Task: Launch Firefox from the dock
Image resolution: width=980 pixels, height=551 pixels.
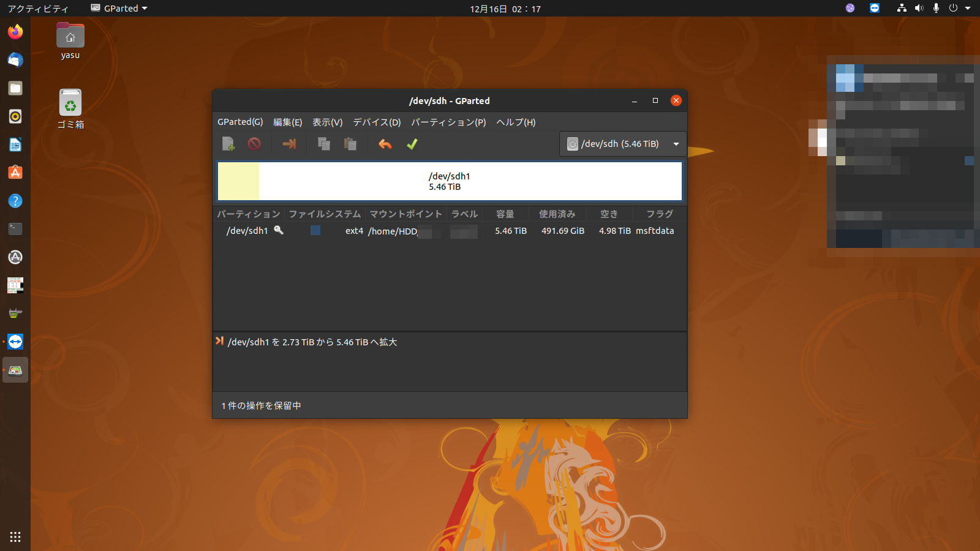Action: pos(15,32)
